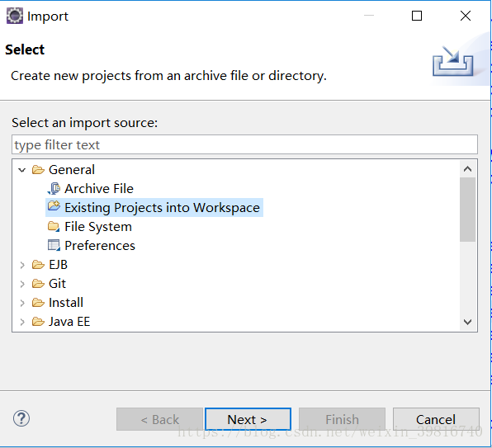Select the EJB tree label

click(x=58, y=265)
